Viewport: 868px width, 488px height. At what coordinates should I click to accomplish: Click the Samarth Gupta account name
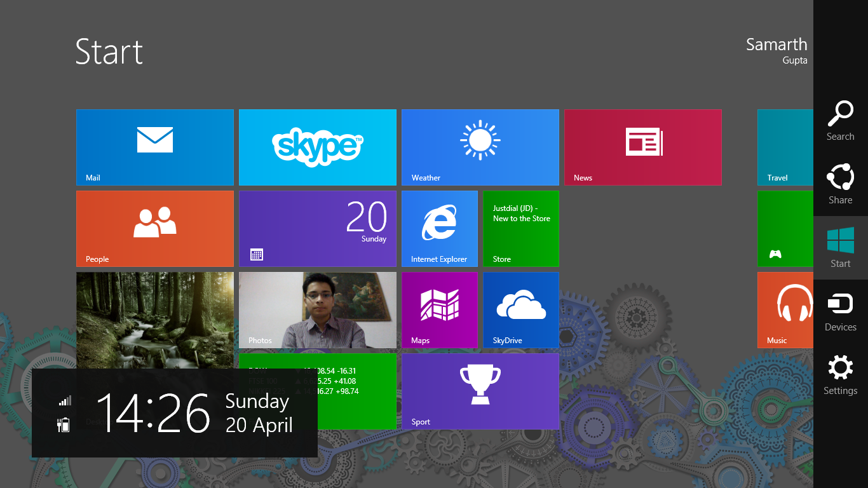pos(776,51)
